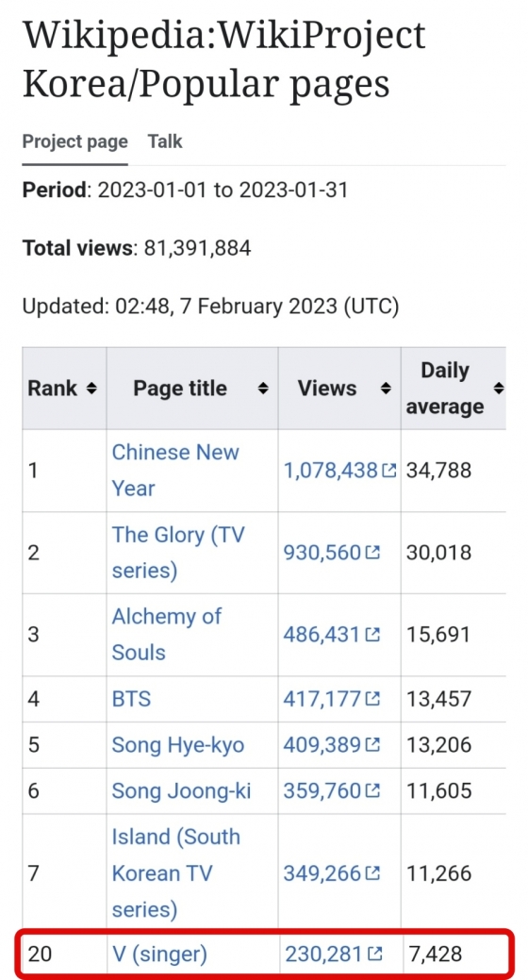Sort table by Page title arrows
Screen dimensions: 528x980
263,389
